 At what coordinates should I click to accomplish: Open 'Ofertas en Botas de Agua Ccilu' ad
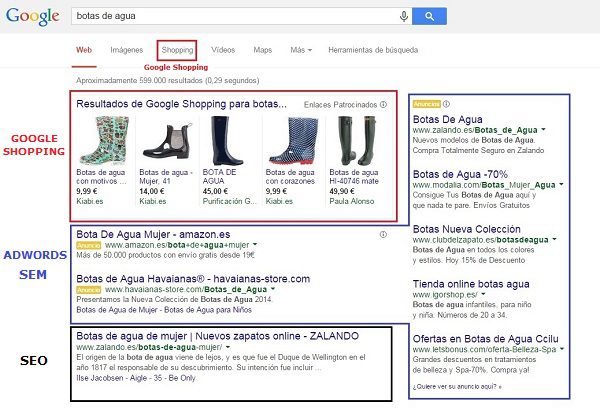click(x=485, y=339)
